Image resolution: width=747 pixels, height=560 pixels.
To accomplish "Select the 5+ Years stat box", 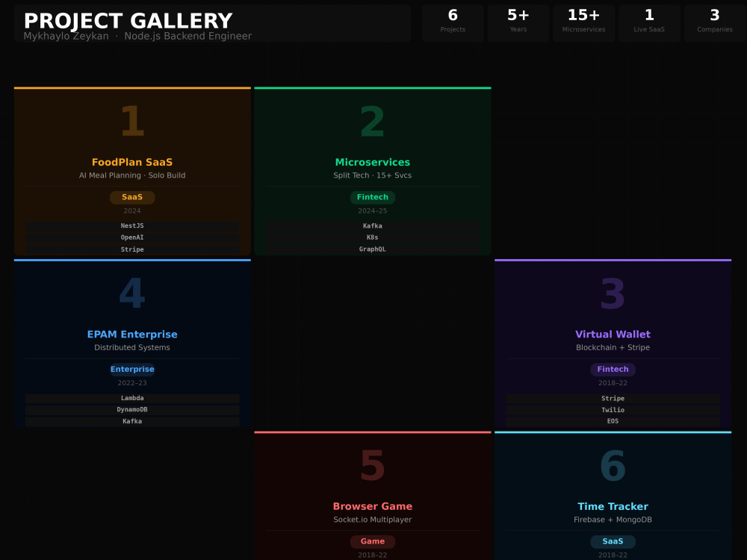I will click(518, 23).
